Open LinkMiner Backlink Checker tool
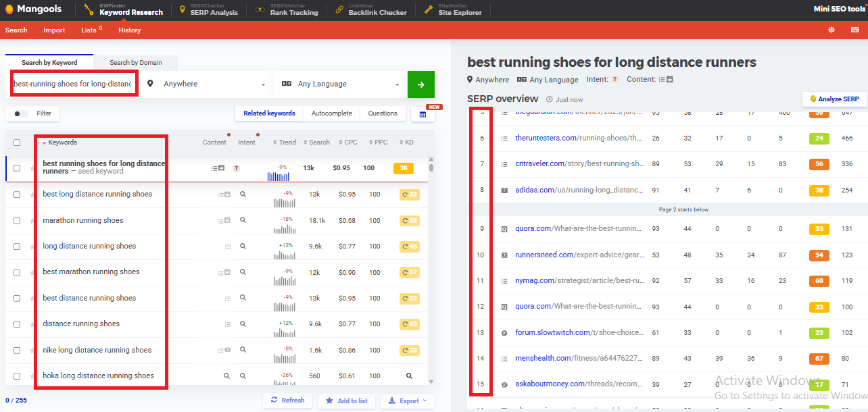The height and width of the screenshot is (412, 868). (370, 9)
